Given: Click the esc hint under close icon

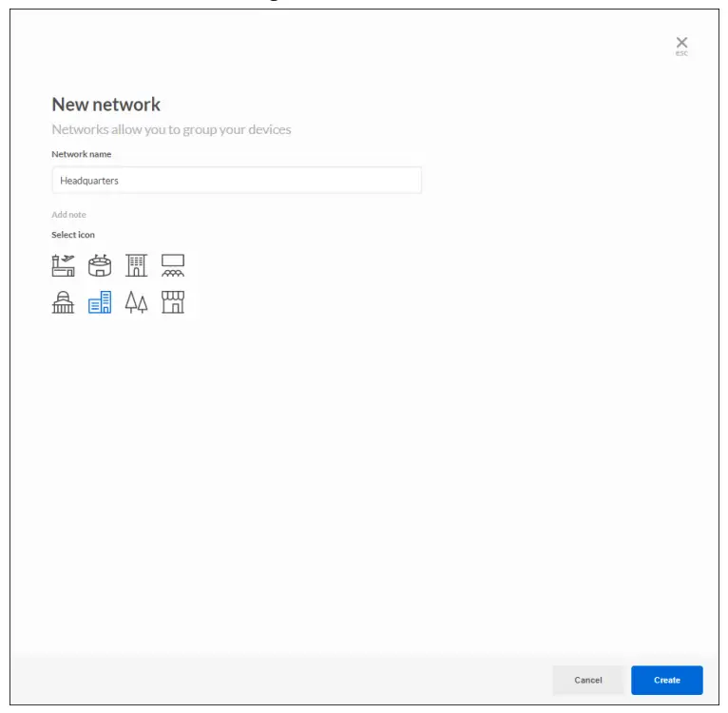Looking at the screenshot, I should [x=681, y=53].
